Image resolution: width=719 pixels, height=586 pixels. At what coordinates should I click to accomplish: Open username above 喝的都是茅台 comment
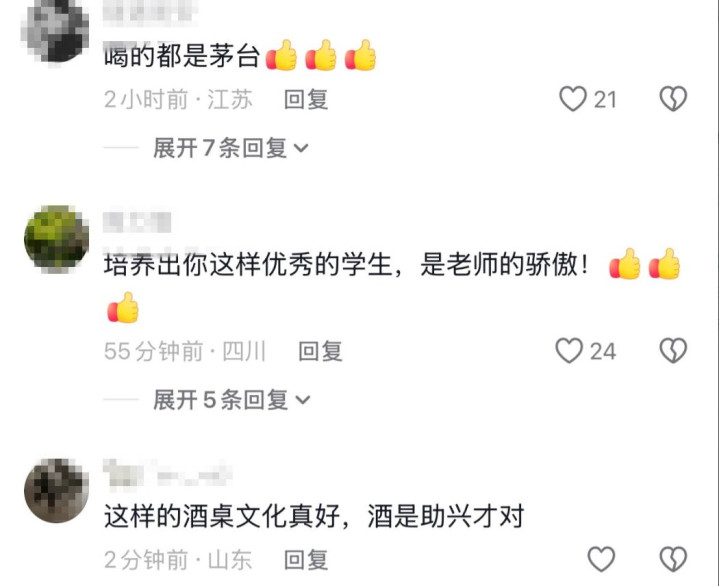pos(149,10)
